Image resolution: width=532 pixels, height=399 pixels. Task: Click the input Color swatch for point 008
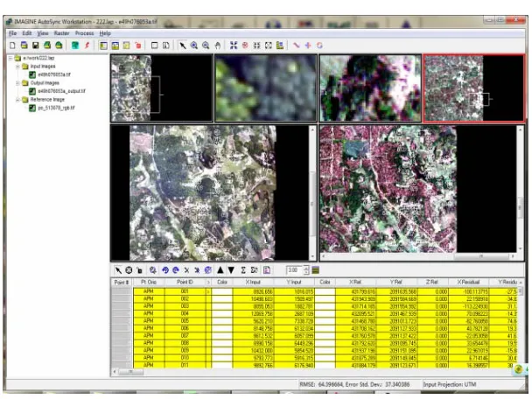pos(222,343)
